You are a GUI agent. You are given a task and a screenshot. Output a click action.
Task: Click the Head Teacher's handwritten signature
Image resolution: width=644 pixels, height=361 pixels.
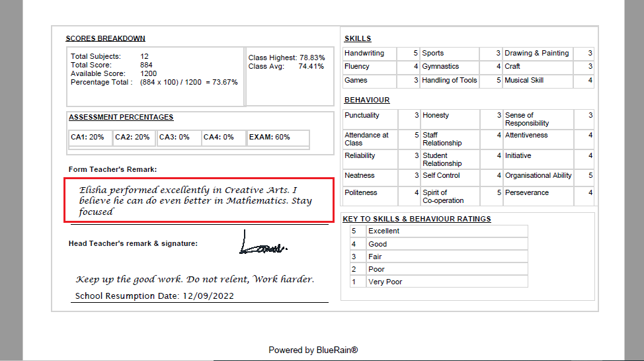click(x=262, y=244)
